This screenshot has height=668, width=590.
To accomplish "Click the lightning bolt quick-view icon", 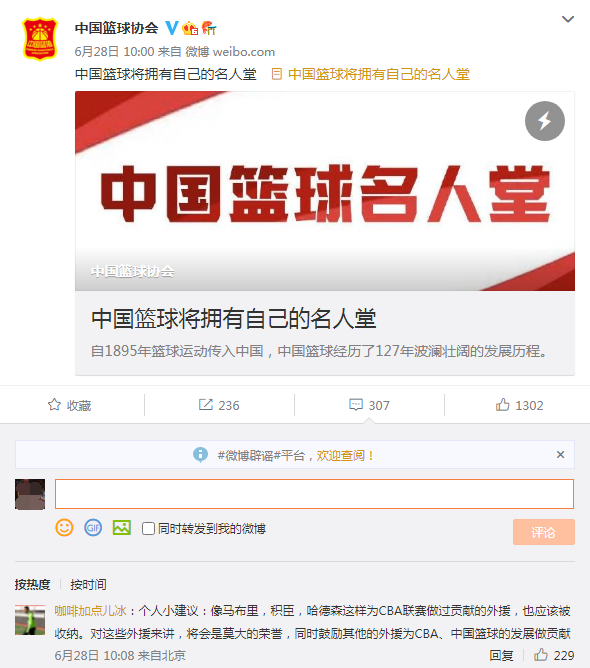I will point(545,121).
